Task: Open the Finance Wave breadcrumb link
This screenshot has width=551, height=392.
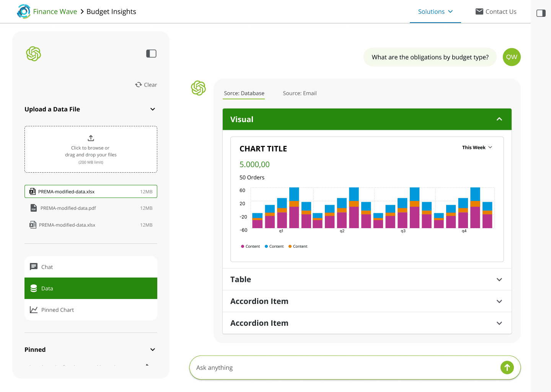Action: (55, 11)
